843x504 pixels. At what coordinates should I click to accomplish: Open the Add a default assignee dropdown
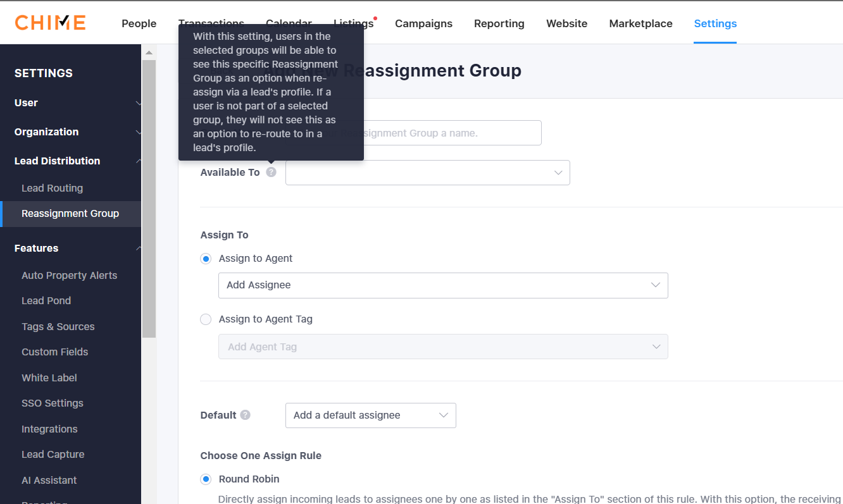371,415
